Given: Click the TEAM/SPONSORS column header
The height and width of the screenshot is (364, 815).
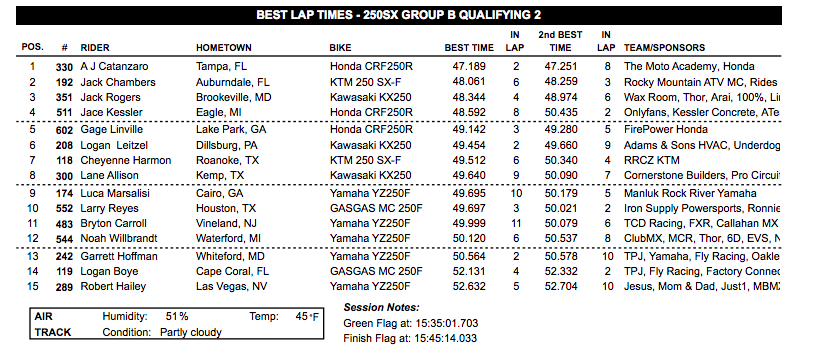Looking at the screenshot, I should coord(664,47).
